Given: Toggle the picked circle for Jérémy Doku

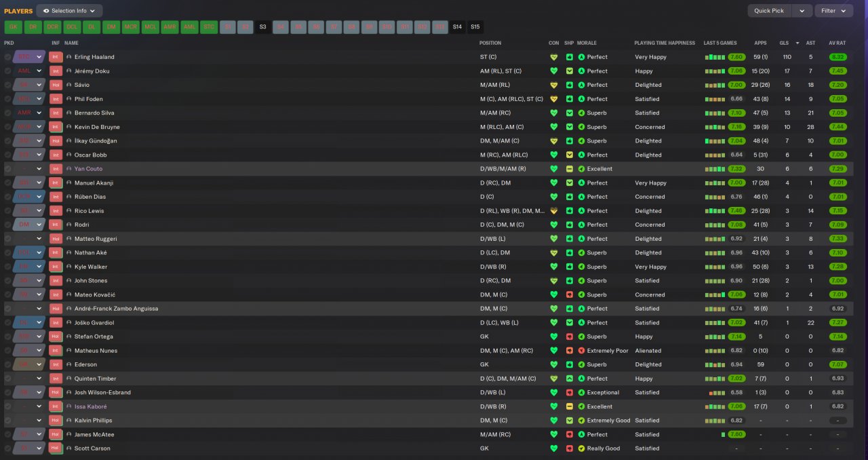Looking at the screenshot, I should (7, 71).
